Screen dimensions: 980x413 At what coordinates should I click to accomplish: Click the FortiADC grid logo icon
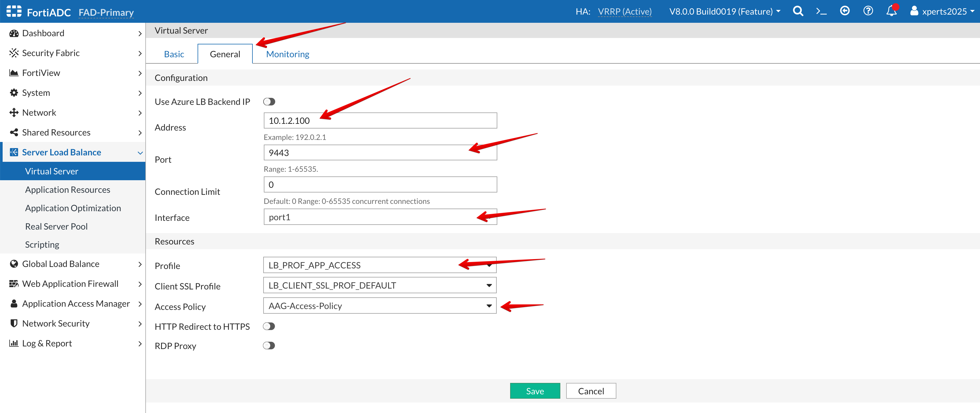point(14,11)
